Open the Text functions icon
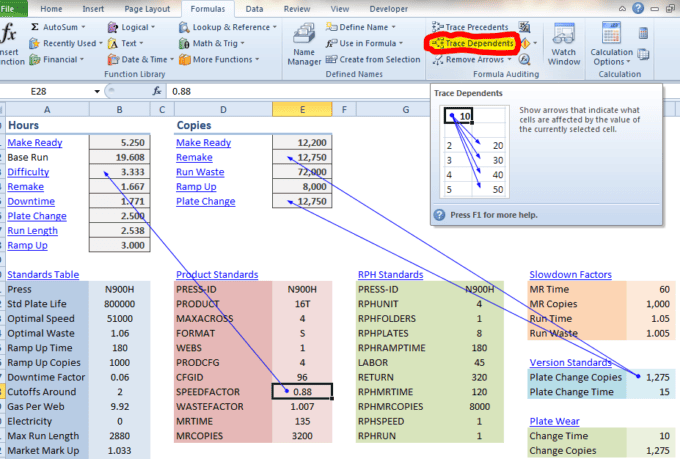 [x=112, y=43]
